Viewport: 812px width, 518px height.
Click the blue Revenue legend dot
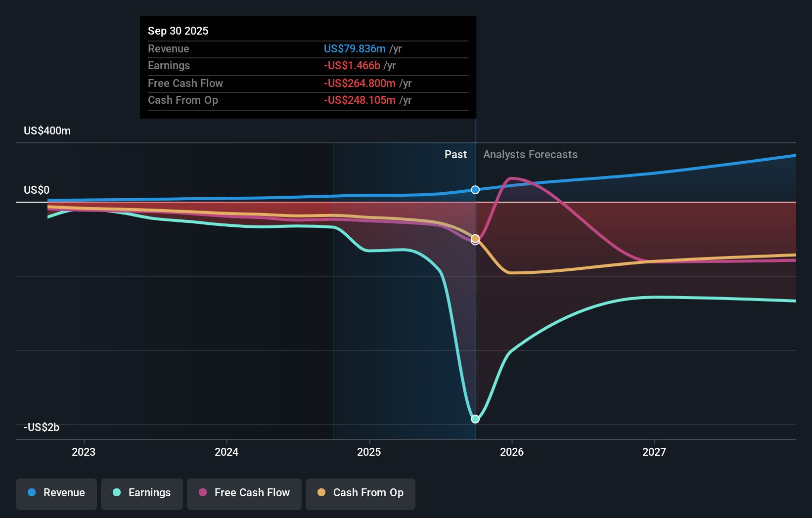(x=31, y=493)
